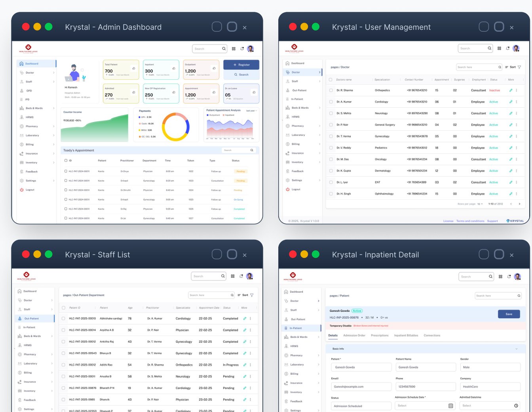Edit Dr. R. Sharma's row with the pencil icon

[x=511, y=90]
